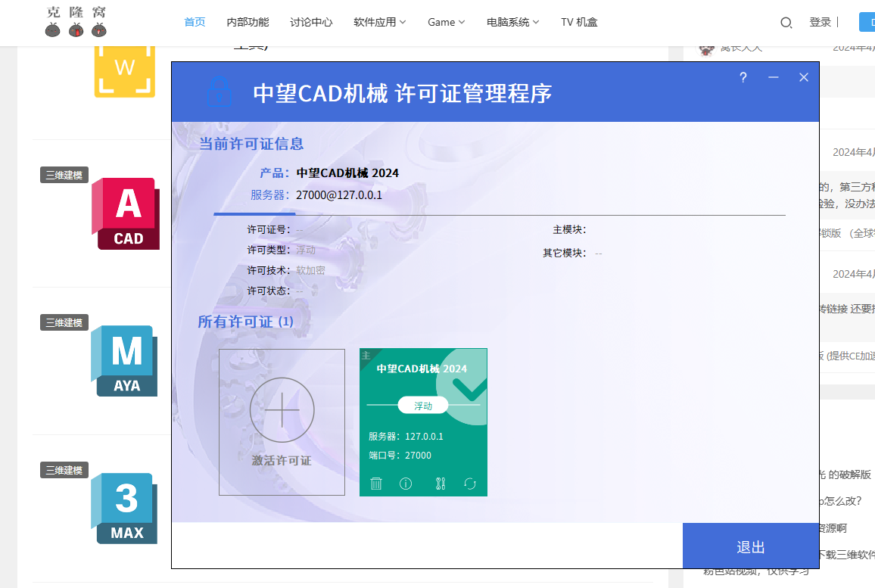This screenshot has height=588, width=875.
Task: Expand the Game dropdown menu
Action: click(x=446, y=22)
